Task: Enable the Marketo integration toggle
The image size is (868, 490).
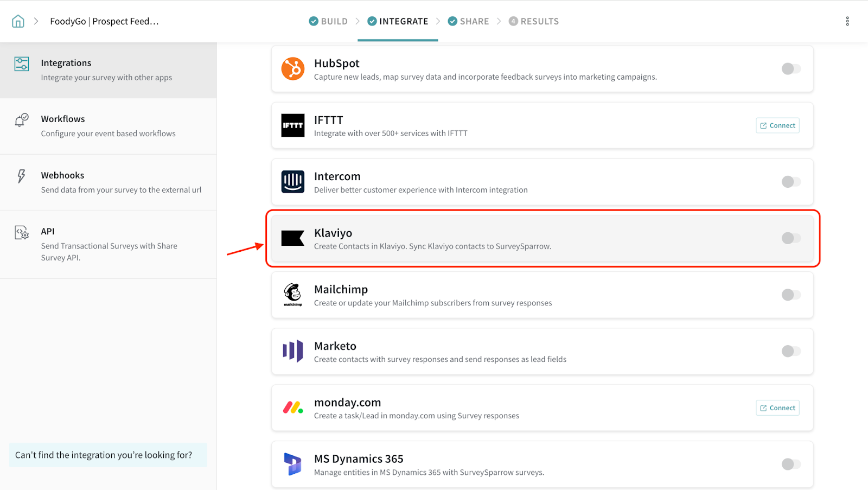Action: tap(790, 351)
